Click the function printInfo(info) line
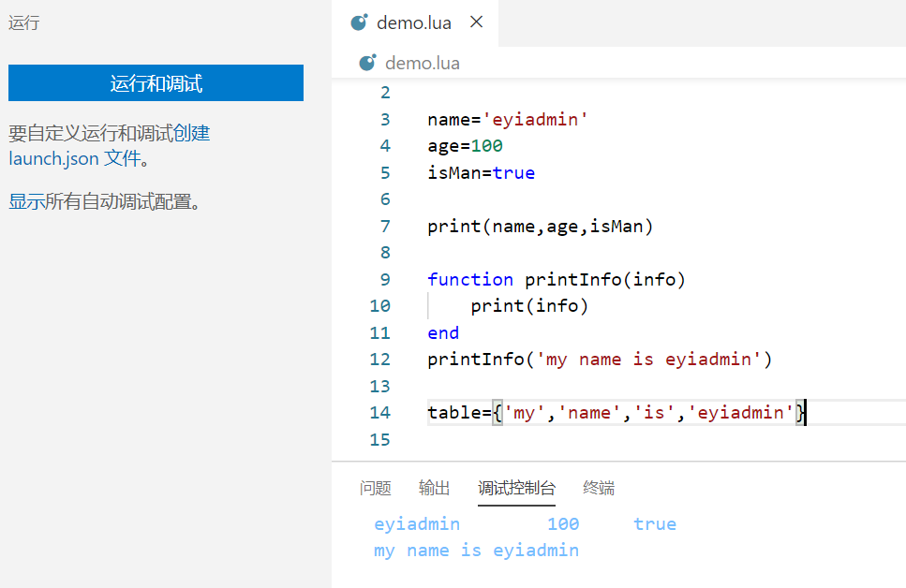The height and width of the screenshot is (588, 906). (557, 280)
